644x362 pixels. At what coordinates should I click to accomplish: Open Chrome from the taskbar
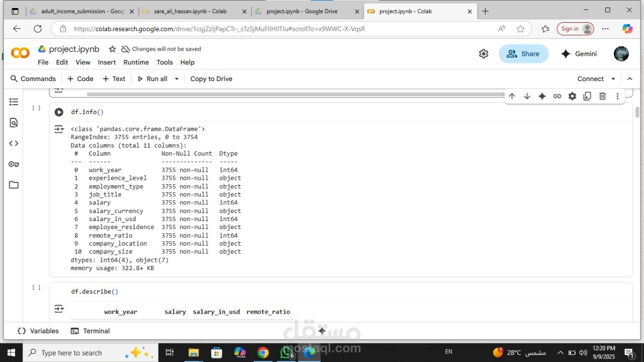(x=263, y=352)
